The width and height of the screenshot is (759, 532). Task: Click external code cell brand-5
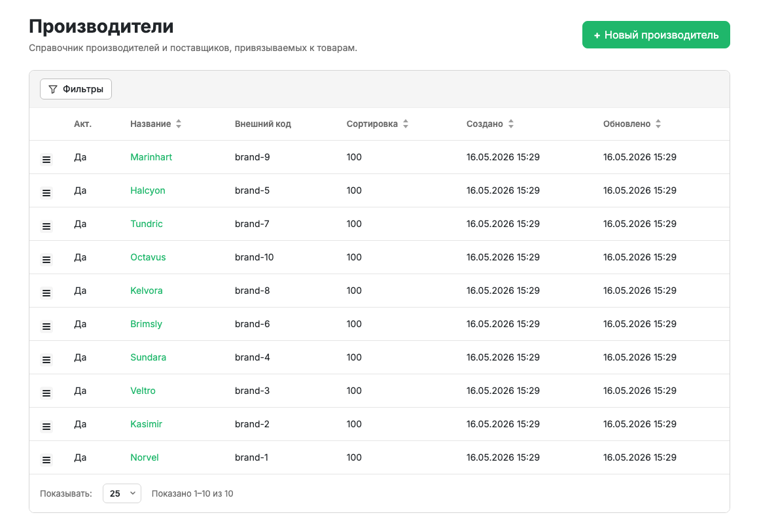click(252, 190)
